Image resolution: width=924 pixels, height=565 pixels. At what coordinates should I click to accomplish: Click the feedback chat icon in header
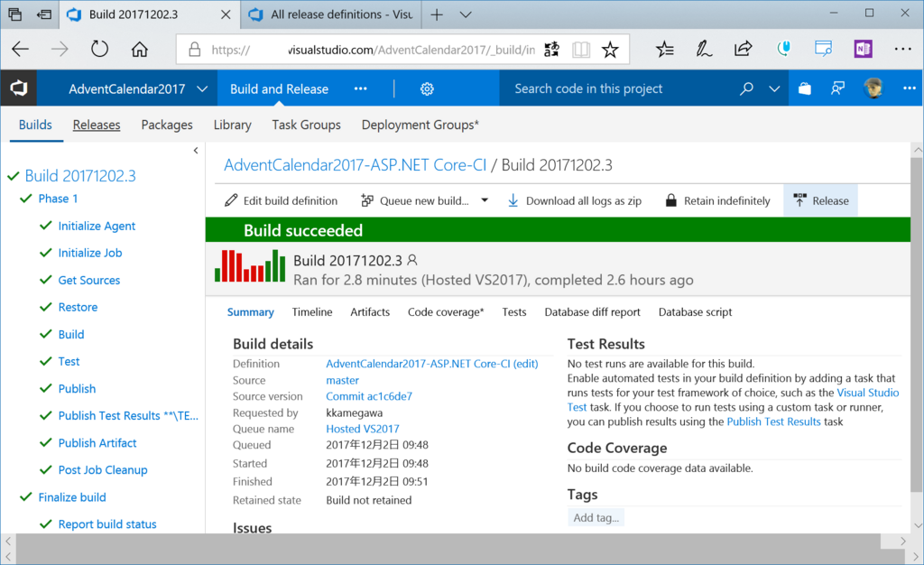[x=837, y=89]
